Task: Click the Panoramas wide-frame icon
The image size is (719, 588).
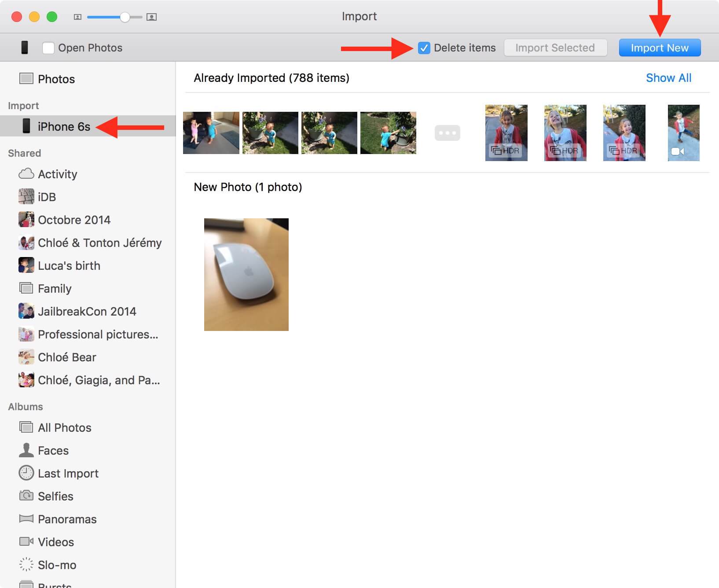Action: point(26,518)
